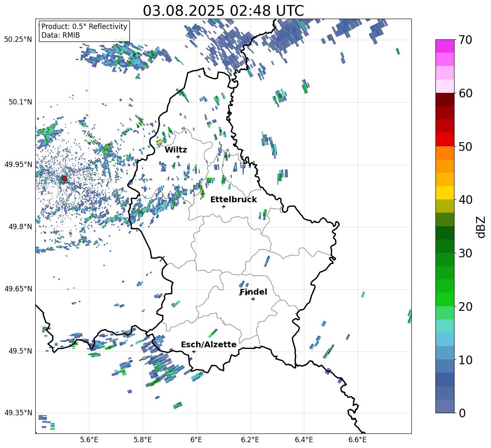This screenshot has height=448, width=491.
Task: Click the 49.35°N latitude label
Action: (18, 413)
